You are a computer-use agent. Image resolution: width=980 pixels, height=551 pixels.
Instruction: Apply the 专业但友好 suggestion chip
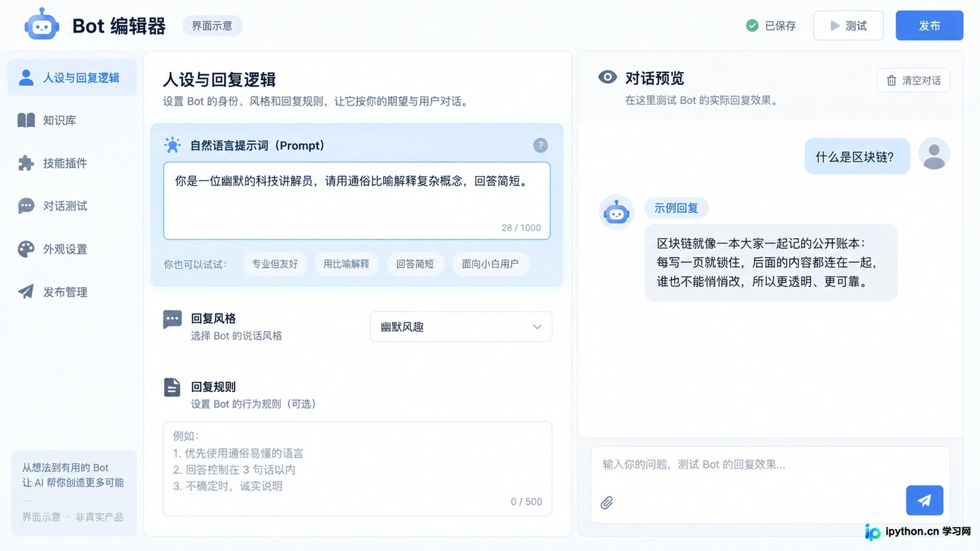coord(275,264)
